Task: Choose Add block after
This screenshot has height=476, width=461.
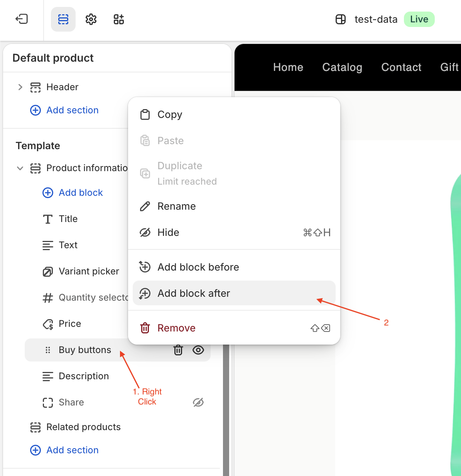Action: [x=234, y=293]
